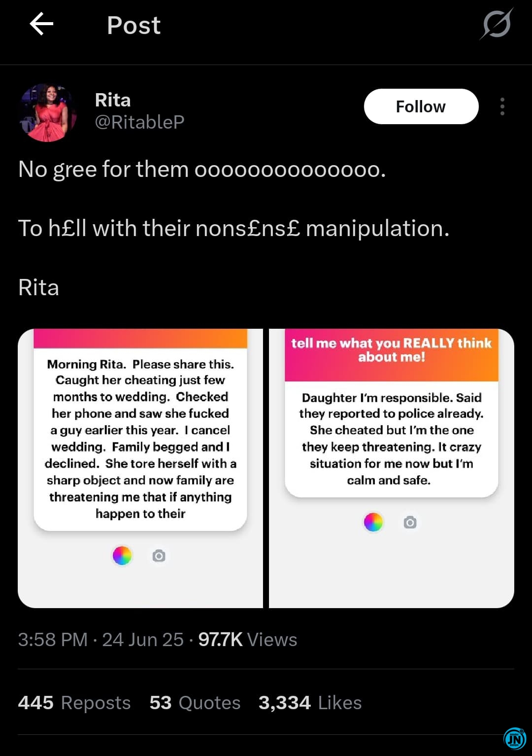View the 3,334 Likes list
The width and height of the screenshot is (532, 756).
310,703
